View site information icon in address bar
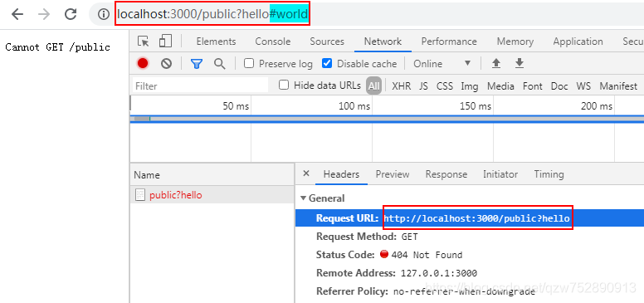Viewport: 644px width, 303px height. click(x=104, y=14)
